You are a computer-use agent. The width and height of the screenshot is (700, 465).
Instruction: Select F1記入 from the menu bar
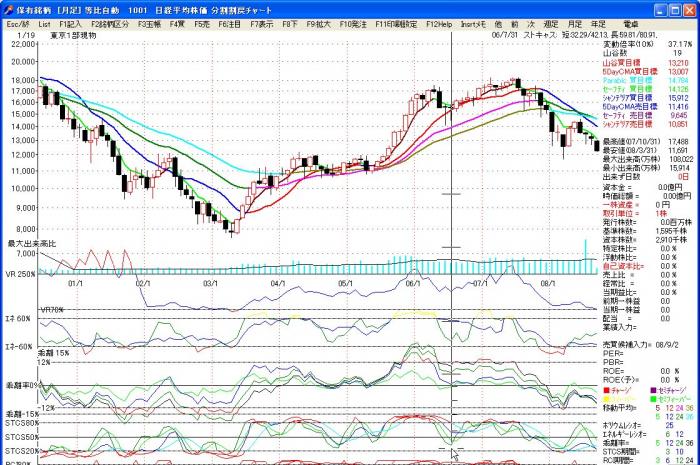click(x=71, y=24)
